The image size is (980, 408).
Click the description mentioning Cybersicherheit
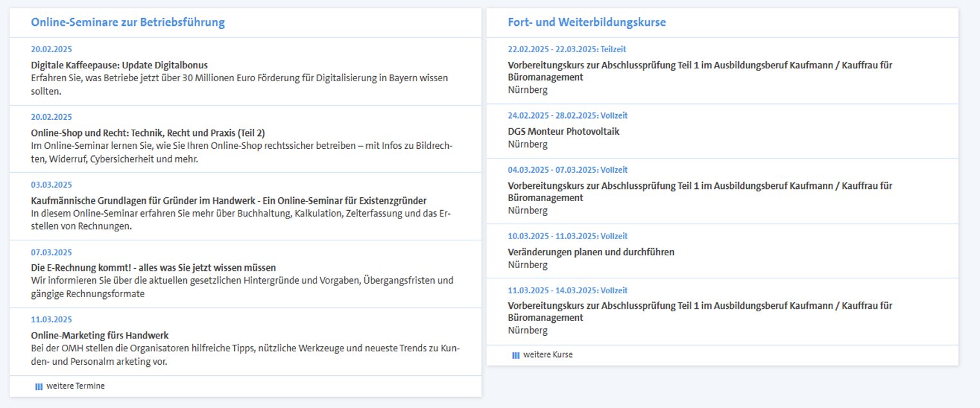(242, 152)
